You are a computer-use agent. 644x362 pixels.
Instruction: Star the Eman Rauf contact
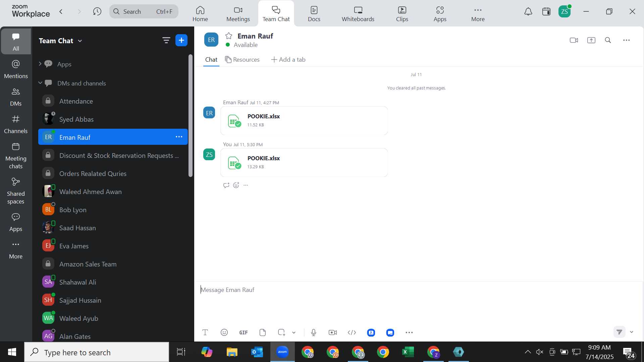coord(229,36)
